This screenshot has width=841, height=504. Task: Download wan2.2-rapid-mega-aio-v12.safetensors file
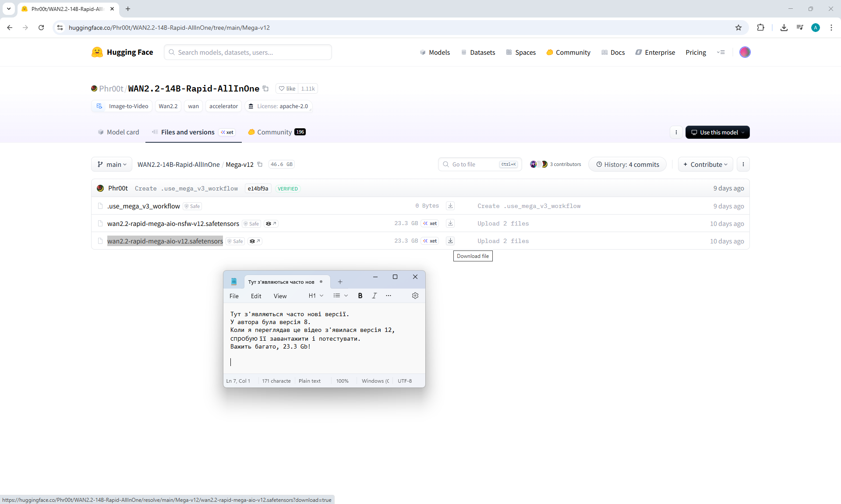450,241
